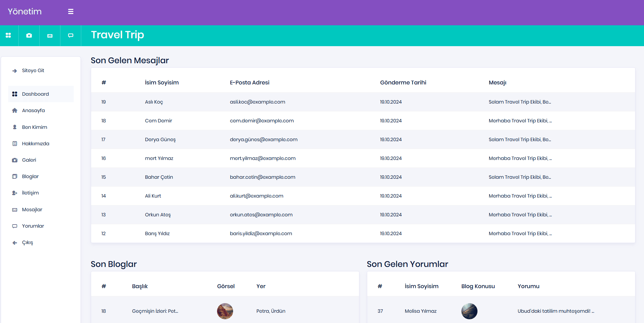Viewport: 644px width, 323px height.
Task: Open the camera gallery icon in teal toolbar
Action: (29, 36)
